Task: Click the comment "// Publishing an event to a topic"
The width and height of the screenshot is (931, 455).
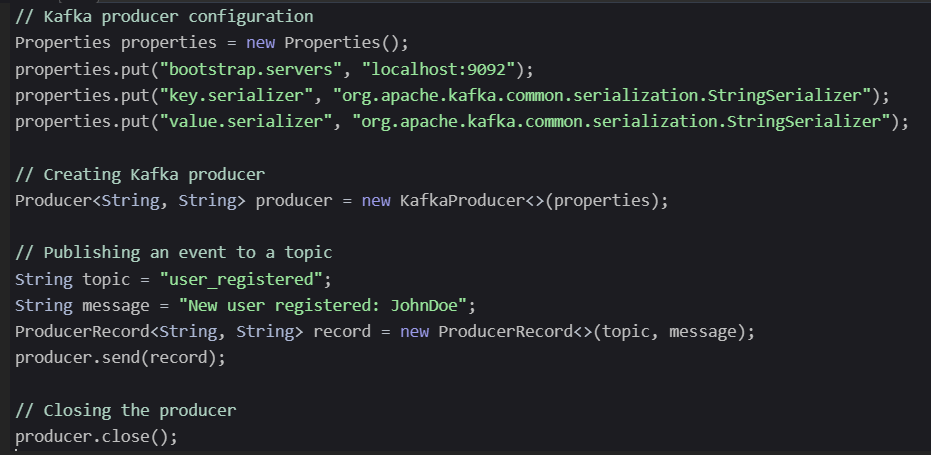Action: pyautogui.click(x=173, y=252)
